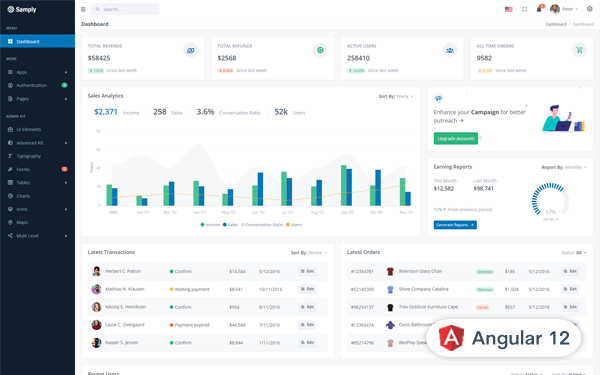Toggle the Income legend series
Image resolution: width=600 pixels, height=375 pixels.
coord(210,225)
